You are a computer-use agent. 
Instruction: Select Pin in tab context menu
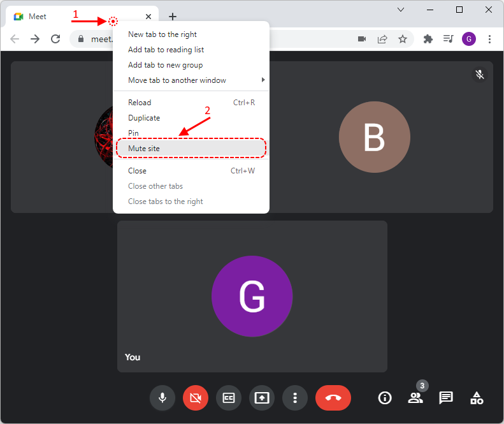click(191, 133)
